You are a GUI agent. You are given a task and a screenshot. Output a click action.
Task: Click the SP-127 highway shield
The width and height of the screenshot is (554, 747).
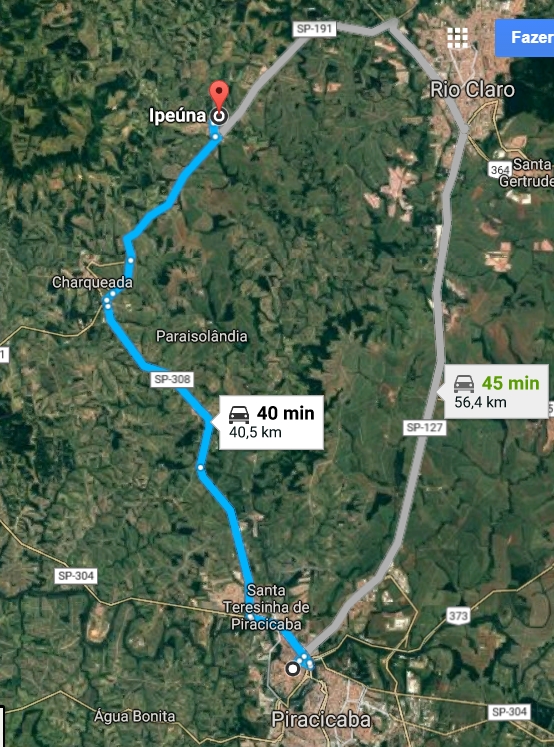coord(424,427)
